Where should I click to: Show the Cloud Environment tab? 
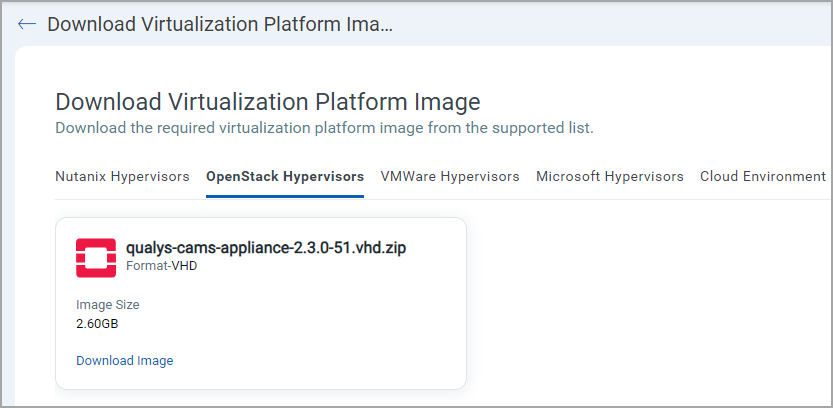(763, 177)
